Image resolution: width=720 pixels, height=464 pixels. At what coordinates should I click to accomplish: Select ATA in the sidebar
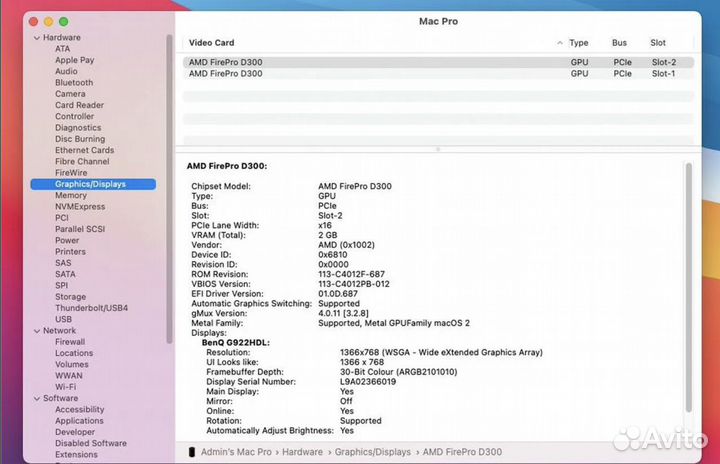pyautogui.click(x=62, y=49)
